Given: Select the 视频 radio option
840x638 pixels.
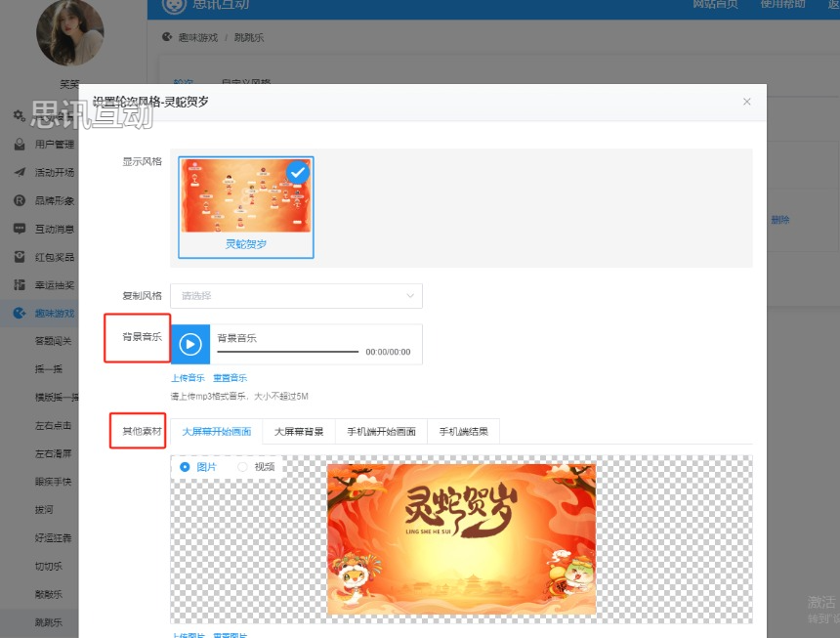Looking at the screenshot, I should 242,467.
